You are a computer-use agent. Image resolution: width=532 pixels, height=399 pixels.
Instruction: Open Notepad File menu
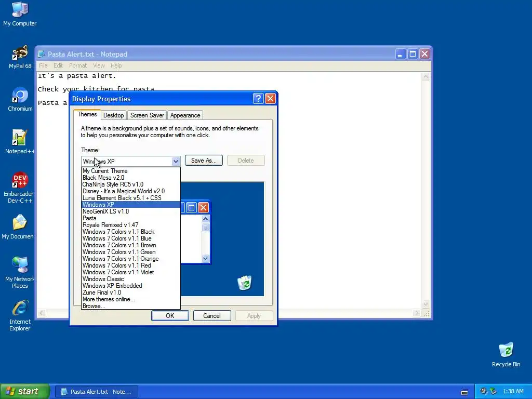click(43, 65)
